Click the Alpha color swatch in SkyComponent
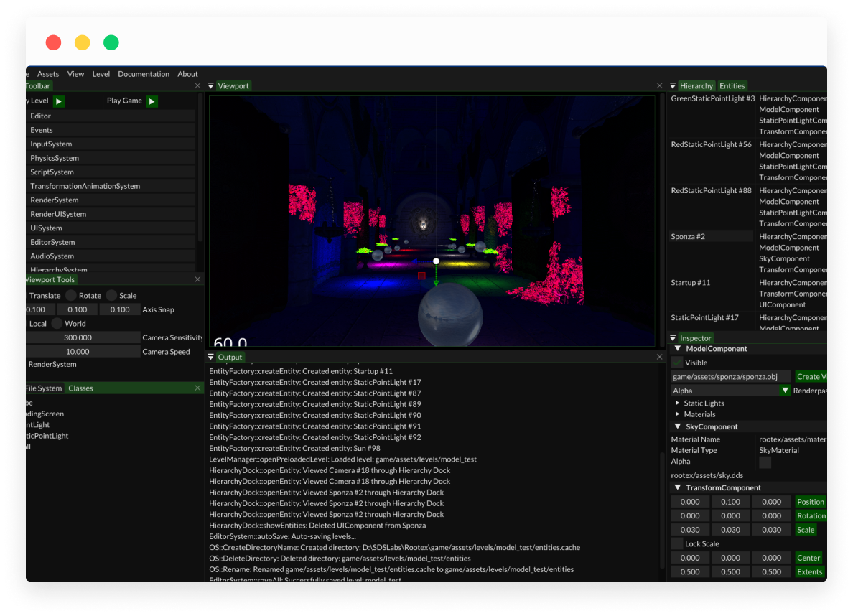The image size is (853, 616). 765,462
